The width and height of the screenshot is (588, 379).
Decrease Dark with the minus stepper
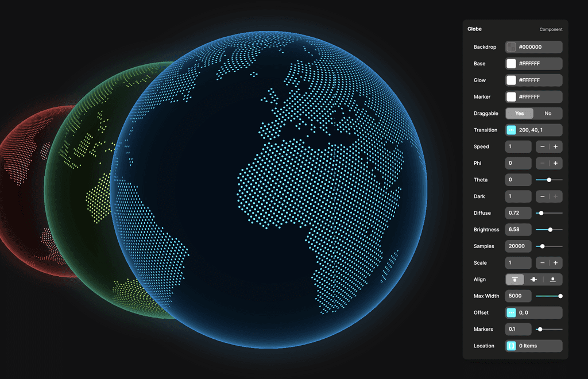tap(542, 196)
